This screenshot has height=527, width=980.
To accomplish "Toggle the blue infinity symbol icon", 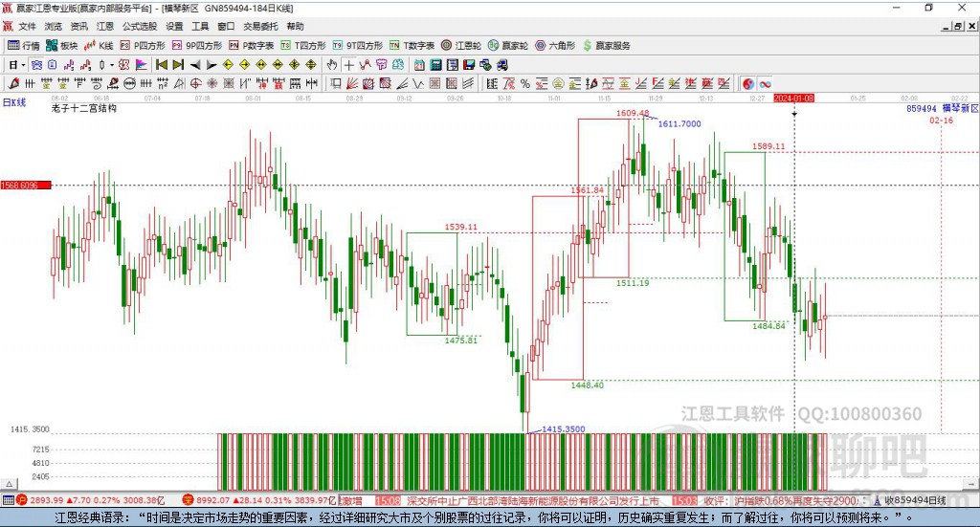I will click(x=765, y=83).
